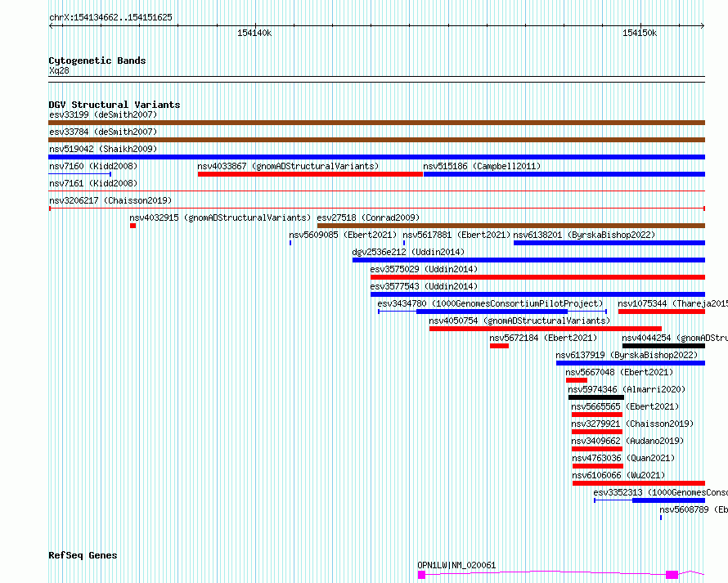Viewport: 728px width, 583px height.
Task: Click the nsv5608789 variant label
Action: [x=694, y=509]
